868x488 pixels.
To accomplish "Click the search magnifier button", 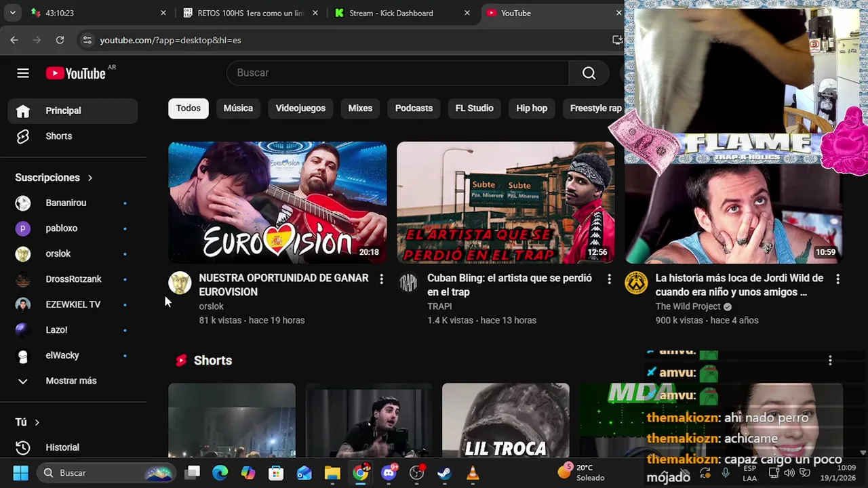I will coord(589,73).
